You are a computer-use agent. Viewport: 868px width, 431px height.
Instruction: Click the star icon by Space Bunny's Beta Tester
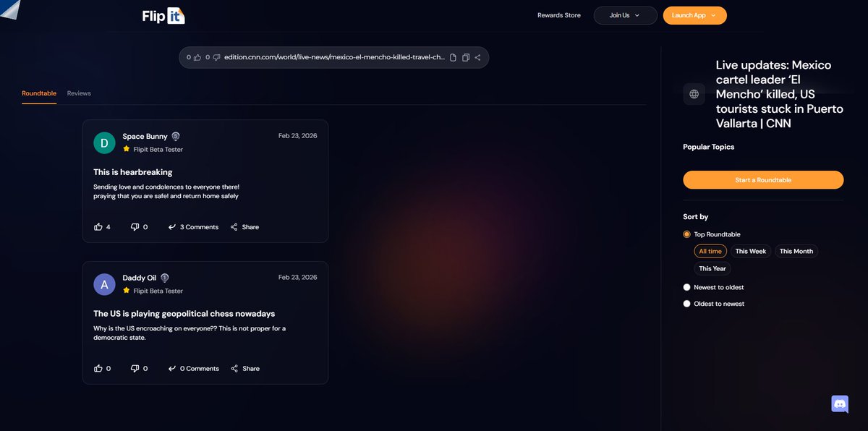point(126,149)
